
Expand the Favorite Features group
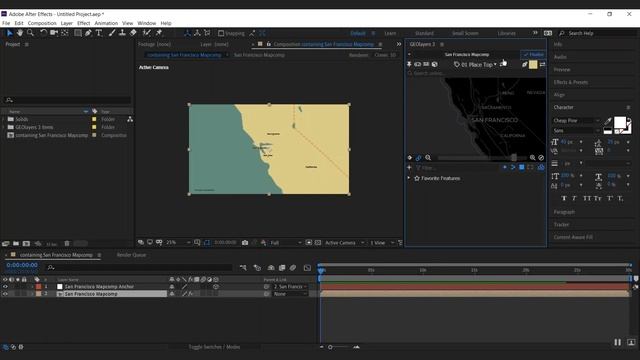[409, 178]
